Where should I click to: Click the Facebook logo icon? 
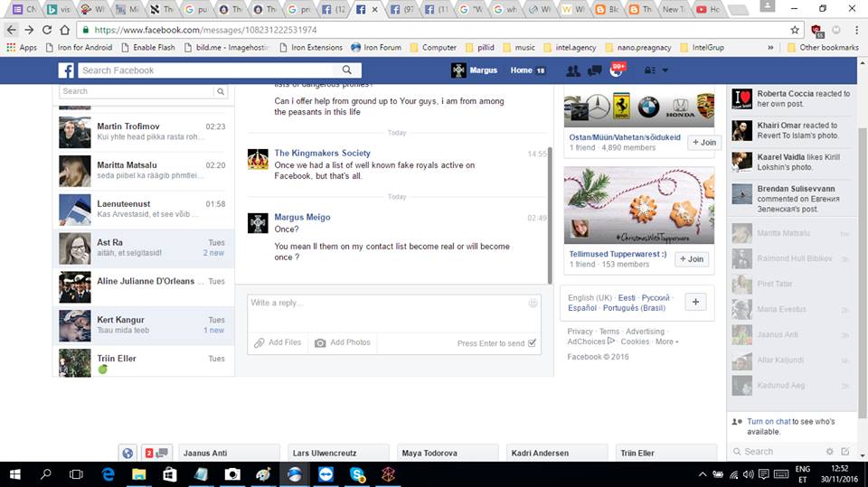[x=66, y=70]
